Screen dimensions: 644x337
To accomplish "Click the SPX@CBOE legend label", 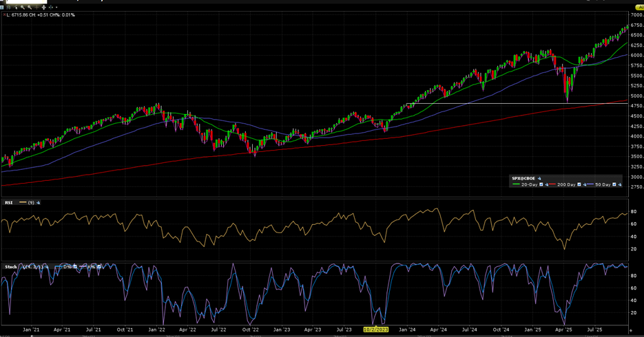I will (x=523, y=178).
